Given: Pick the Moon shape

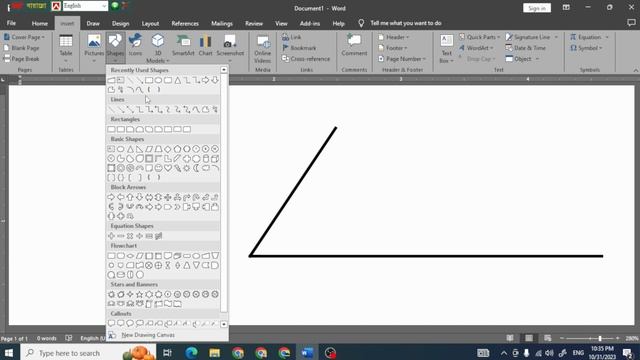Looking at the screenshot, I should coord(196,168).
